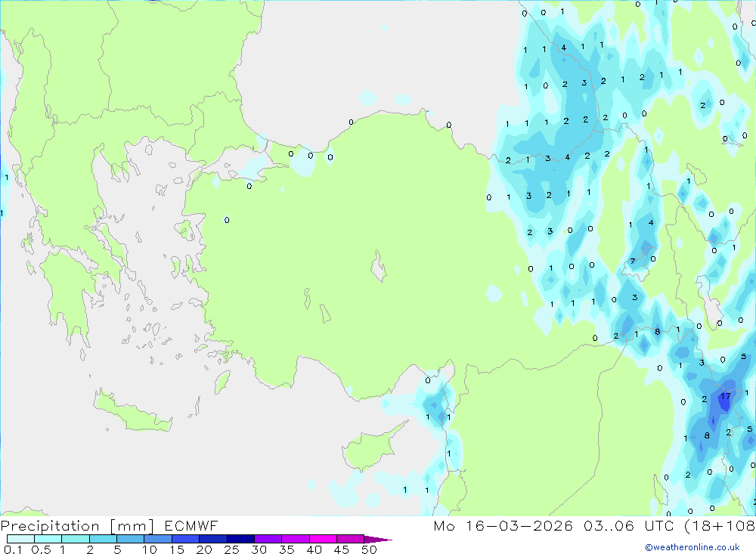Pick the navy legend swatch between 25 and 30
756x554 pixels.
[240, 539]
